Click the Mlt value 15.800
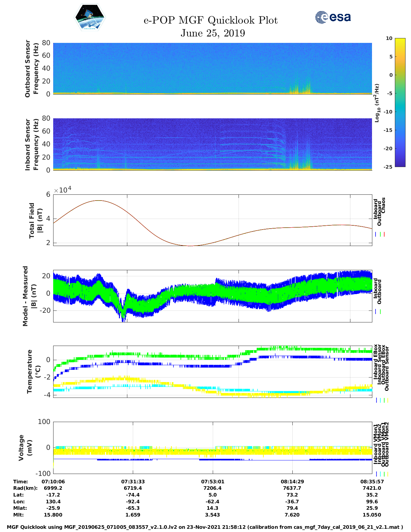The height and width of the screenshot is (532, 411). 53,515
